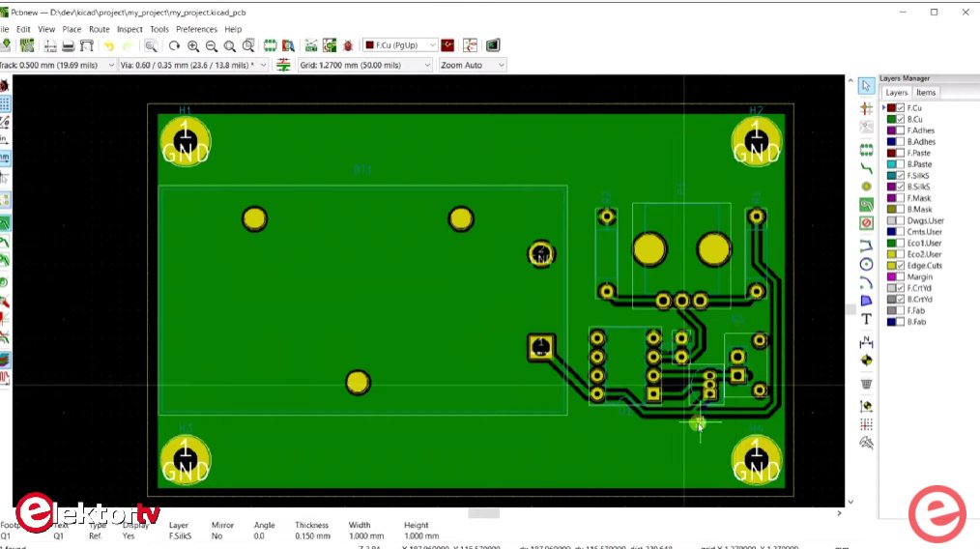Update PCB from schematic icon
The image size is (980, 549).
coord(330,45)
